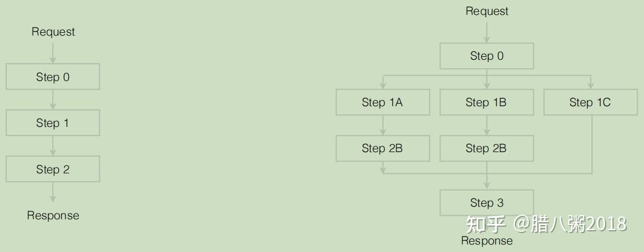Click the Step 1 box in the sequential flow
644x252 pixels.
(53, 123)
